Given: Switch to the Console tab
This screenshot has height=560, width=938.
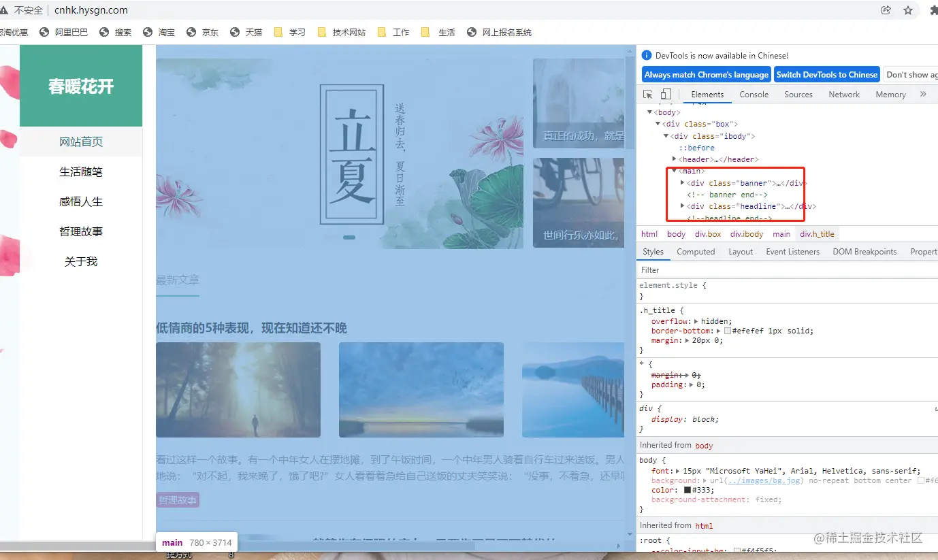Looking at the screenshot, I should 754,95.
